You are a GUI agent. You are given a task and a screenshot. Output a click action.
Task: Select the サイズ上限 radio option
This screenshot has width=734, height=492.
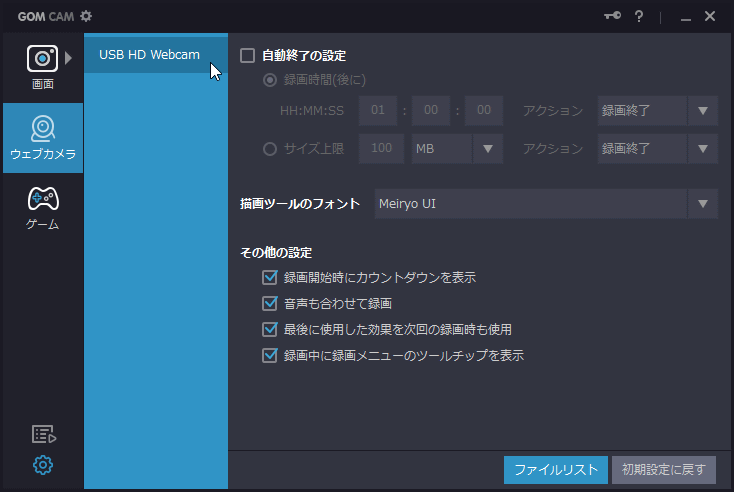pyautogui.click(x=270, y=149)
